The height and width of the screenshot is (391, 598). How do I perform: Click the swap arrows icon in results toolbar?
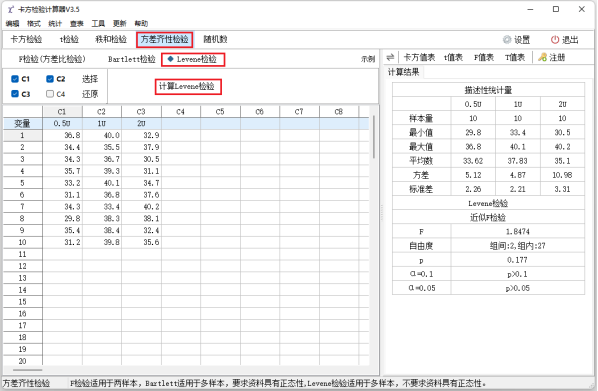(390, 58)
